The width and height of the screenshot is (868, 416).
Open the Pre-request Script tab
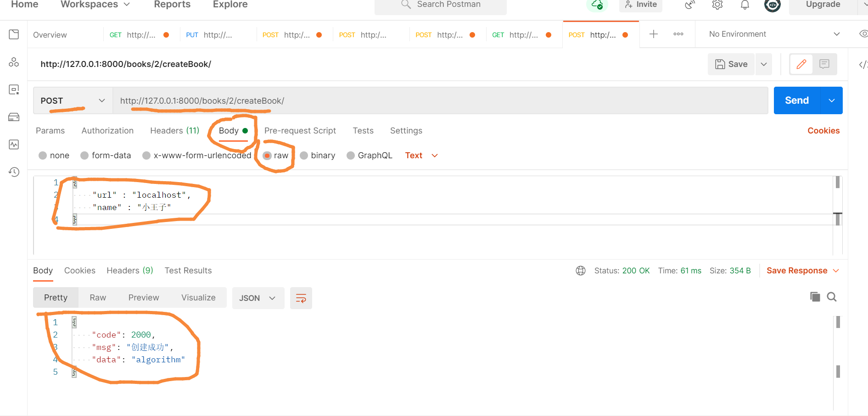click(300, 131)
